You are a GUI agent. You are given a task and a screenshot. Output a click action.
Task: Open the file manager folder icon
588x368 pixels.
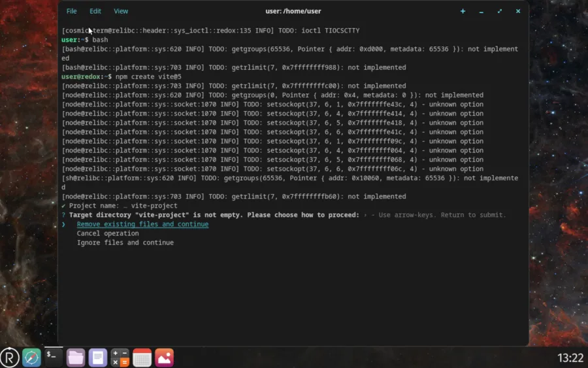coord(76,357)
